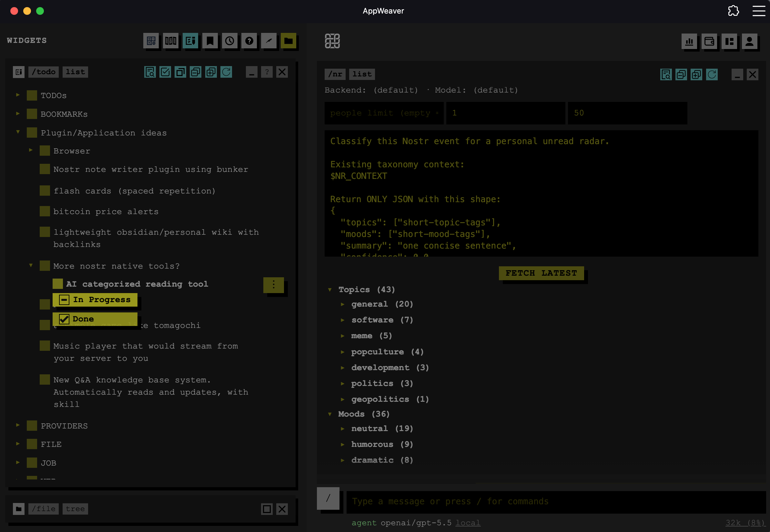Expand the humorous (9) mood
The height and width of the screenshot is (532, 770).
click(x=343, y=445)
